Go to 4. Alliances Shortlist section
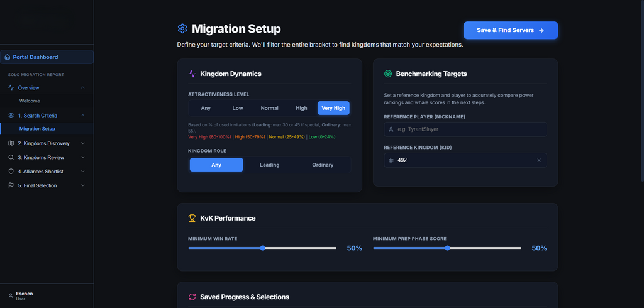 (x=47, y=171)
